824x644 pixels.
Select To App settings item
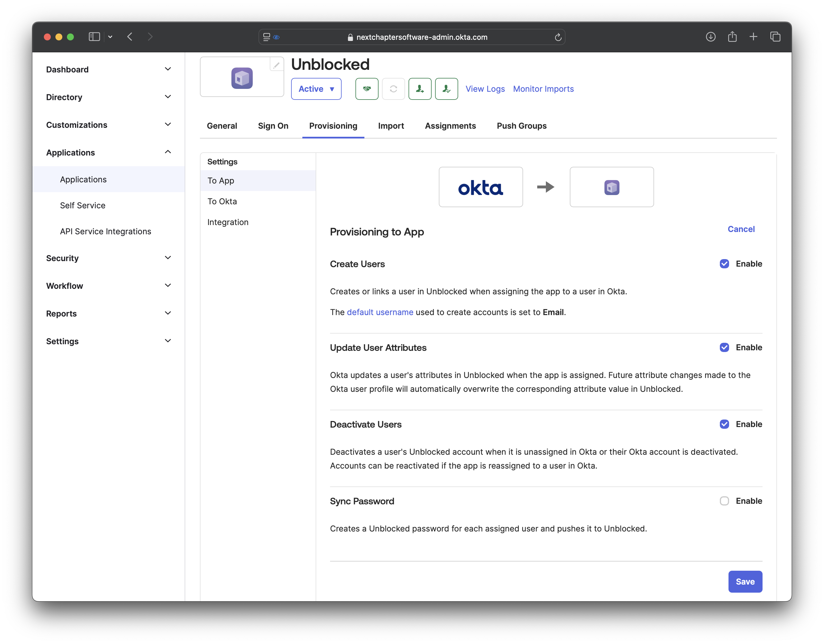(258, 181)
